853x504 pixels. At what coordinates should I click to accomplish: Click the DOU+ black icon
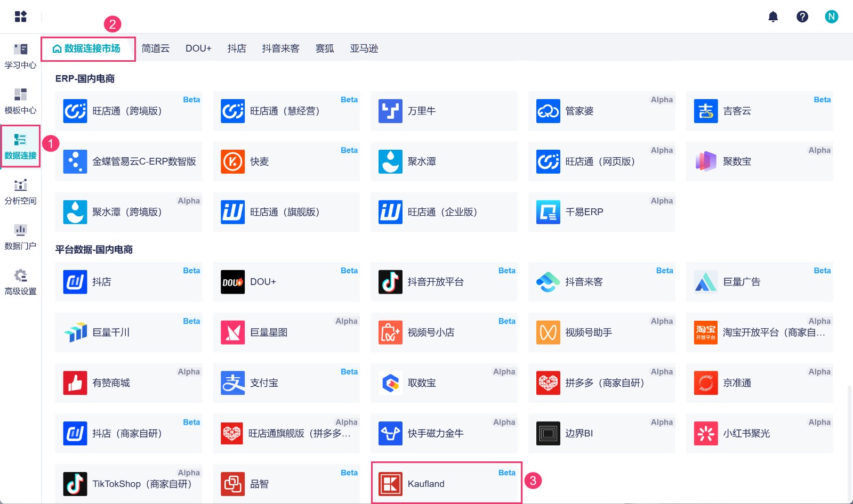tap(233, 282)
